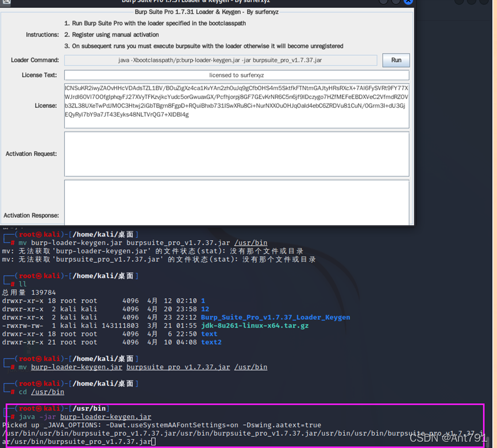Click the Burp_Suite_Pro_v1.7.37_Loader_Keygen directory name
The height and width of the screenshot is (448, 497).
275,317
